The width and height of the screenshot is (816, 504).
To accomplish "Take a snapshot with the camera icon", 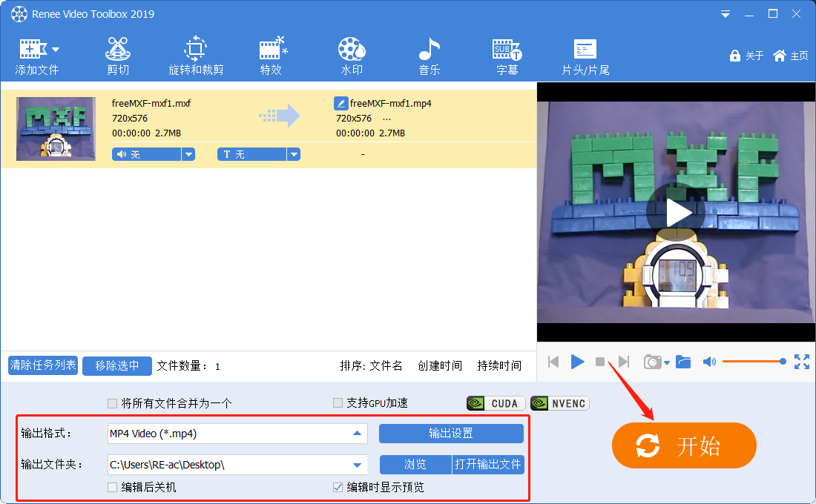I will [x=653, y=362].
